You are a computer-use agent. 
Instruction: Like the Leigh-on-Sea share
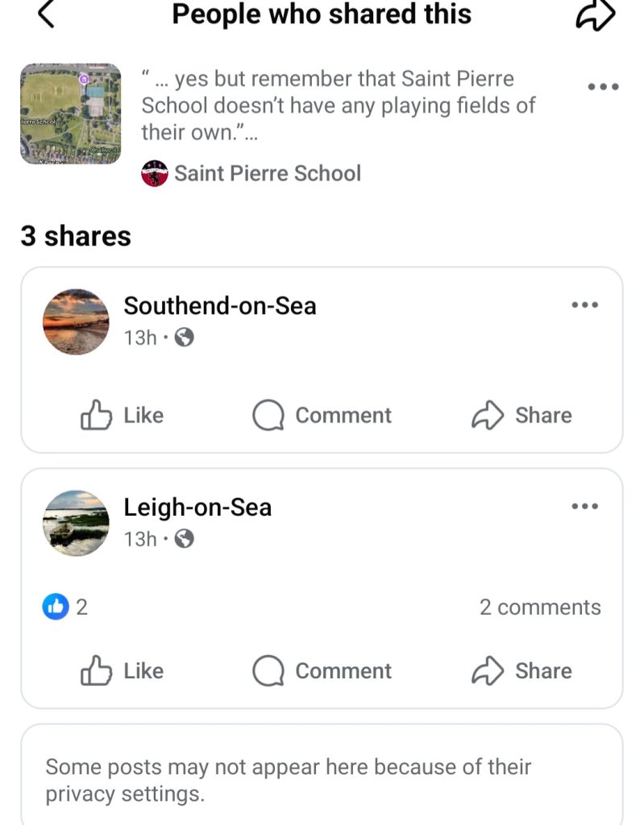pyautogui.click(x=123, y=671)
